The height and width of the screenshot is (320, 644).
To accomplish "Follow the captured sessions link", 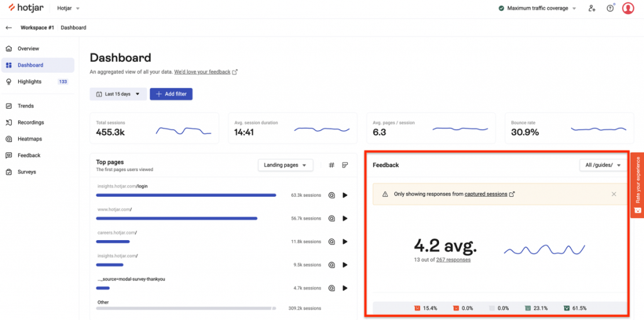I will [489, 194].
